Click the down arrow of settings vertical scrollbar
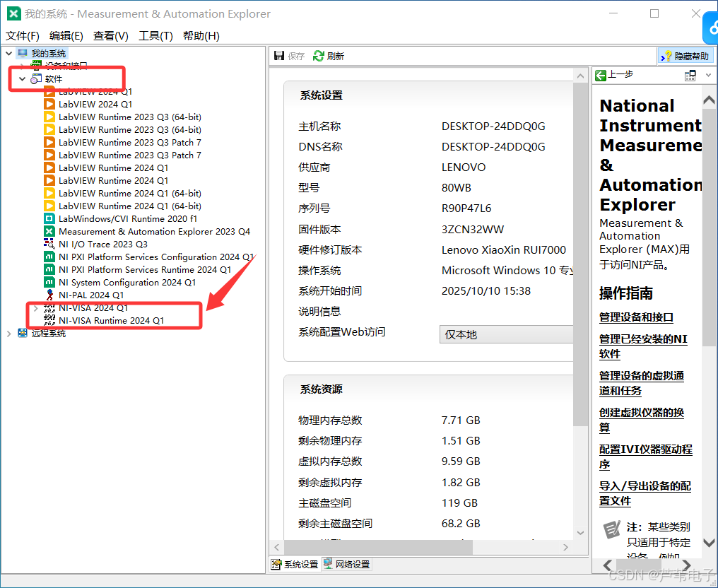Image resolution: width=718 pixels, height=588 pixels. point(580,533)
